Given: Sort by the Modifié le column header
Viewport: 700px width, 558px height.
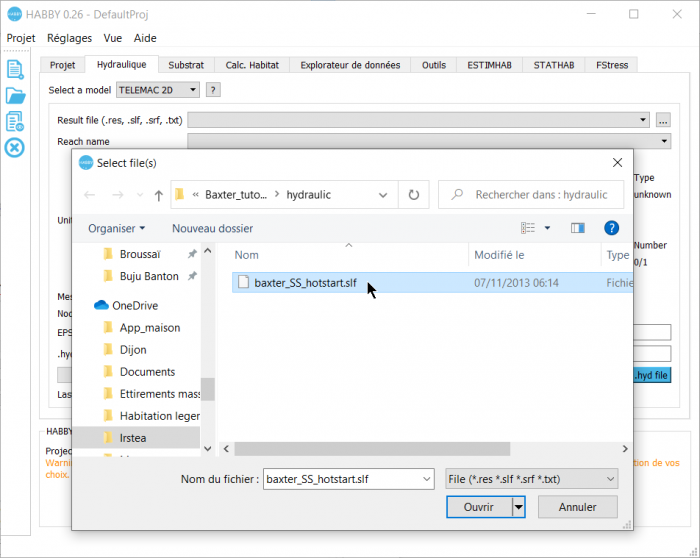Looking at the screenshot, I should click(499, 255).
